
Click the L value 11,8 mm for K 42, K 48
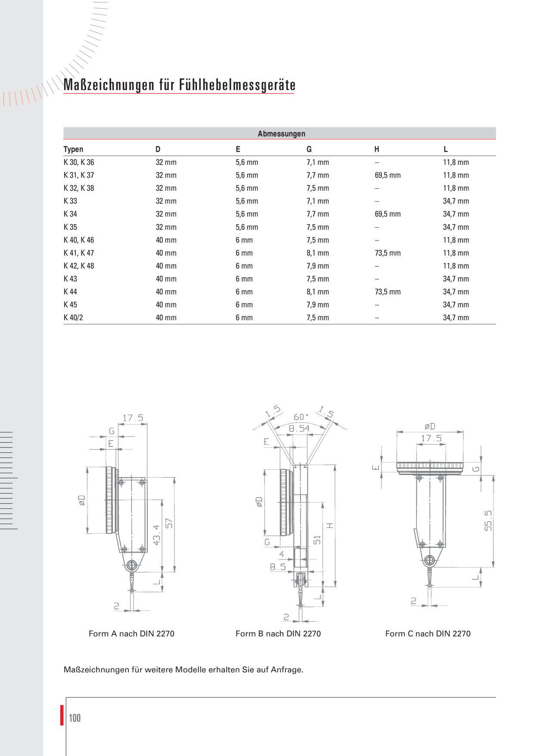tap(456, 266)
